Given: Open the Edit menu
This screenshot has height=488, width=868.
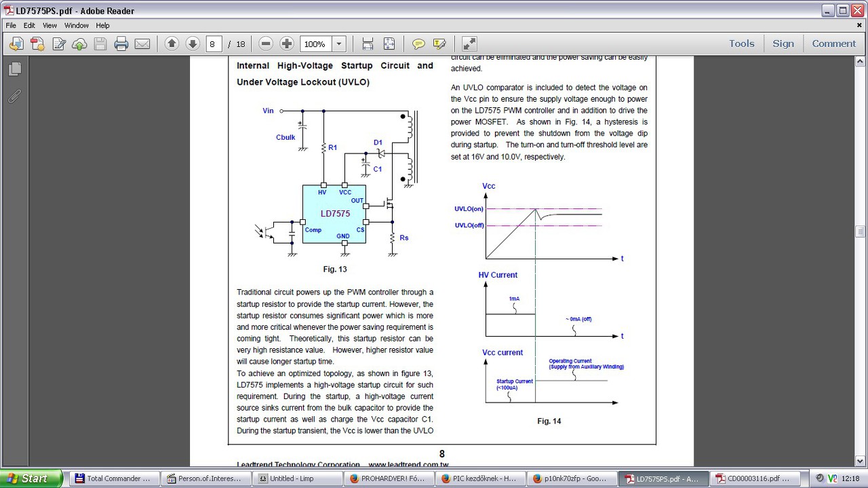Looking at the screenshot, I should [29, 25].
